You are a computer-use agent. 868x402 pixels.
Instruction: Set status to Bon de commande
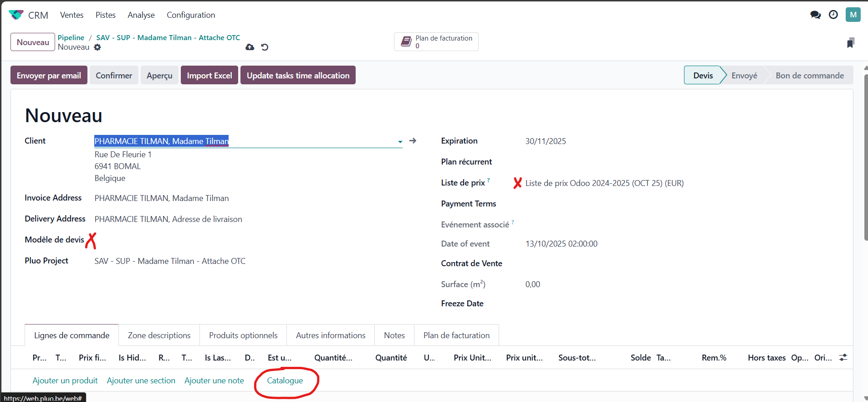point(809,76)
